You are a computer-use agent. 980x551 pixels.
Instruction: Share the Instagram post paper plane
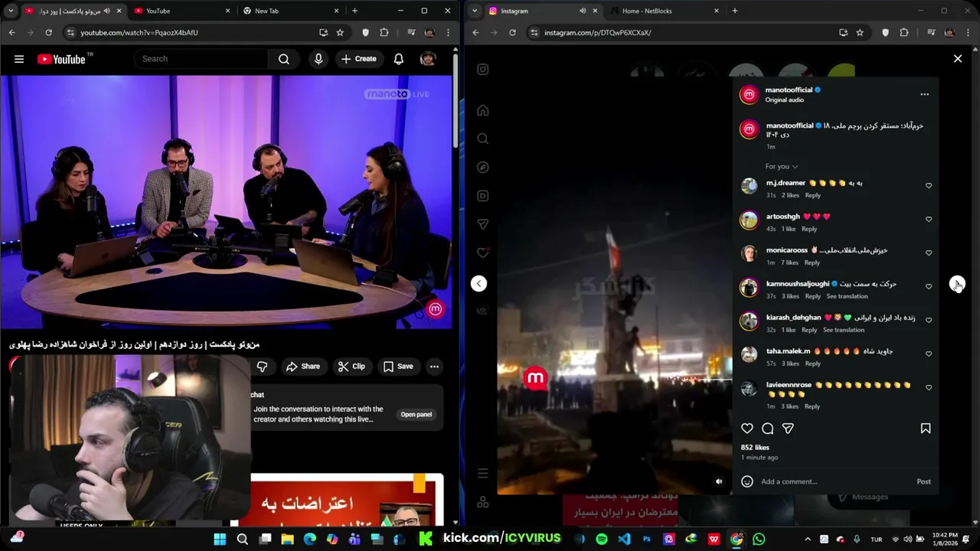click(788, 429)
